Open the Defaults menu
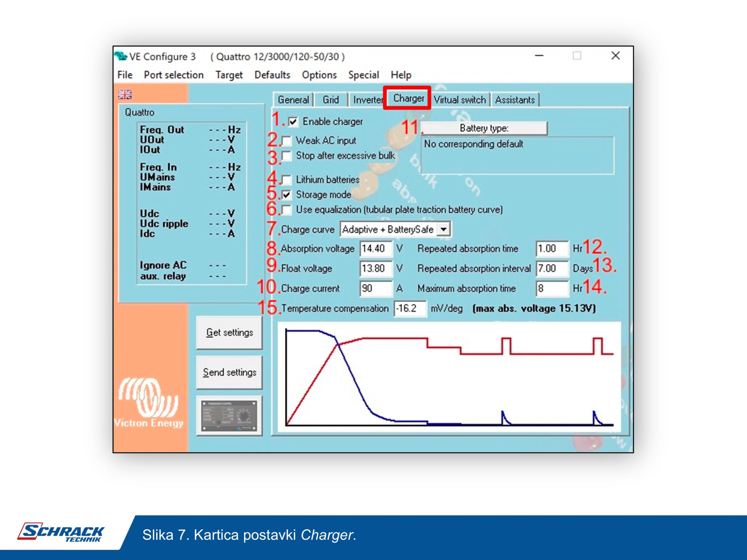Viewport: 747px width, 560px height. tap(272, 75)
